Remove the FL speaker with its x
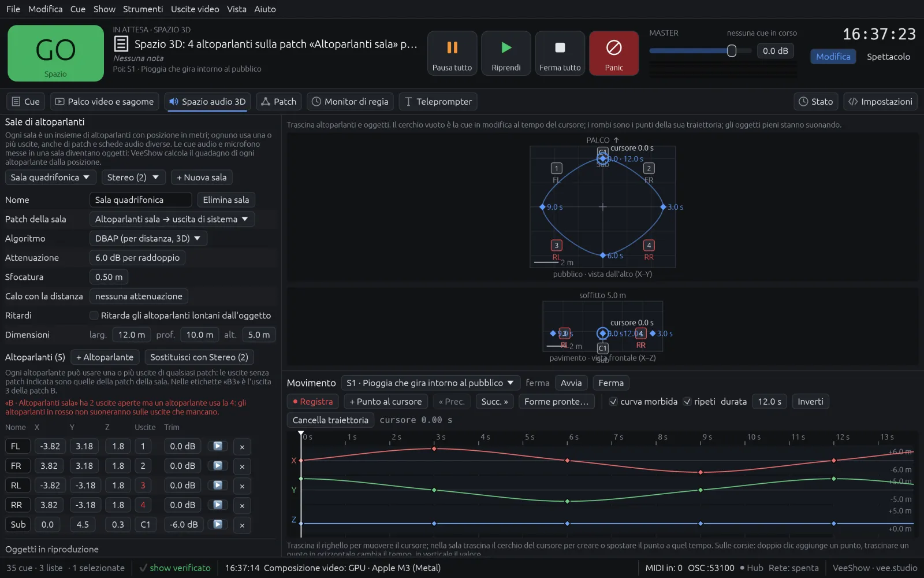 (x=242, y=447)
